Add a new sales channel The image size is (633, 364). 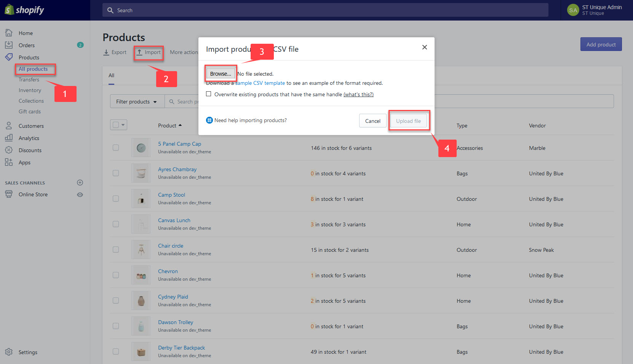point(80,183)
